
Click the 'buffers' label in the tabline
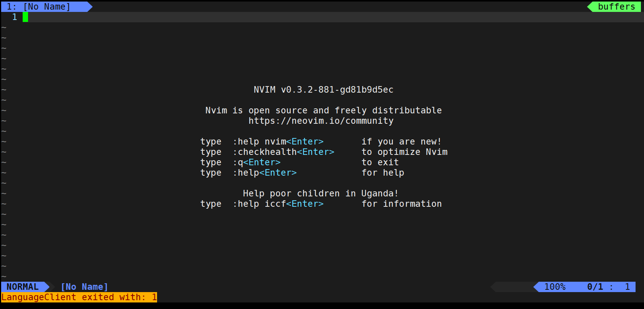(616, 7)
